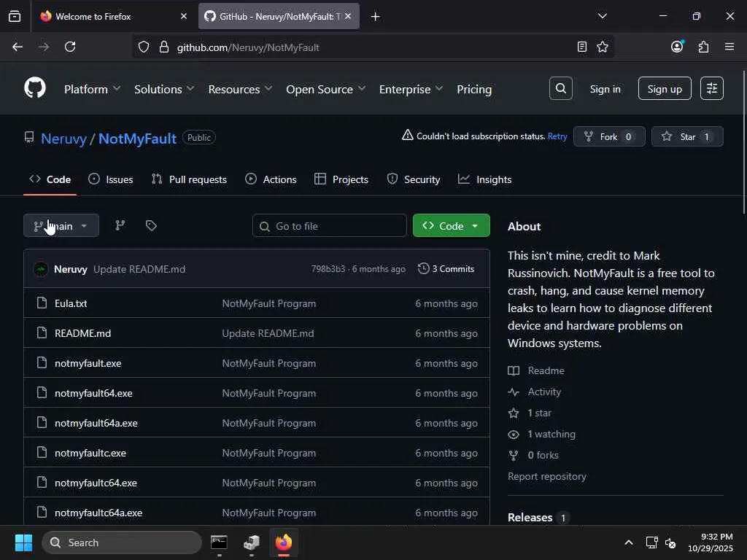The height and width of the screenshot is (560, 747).
Task: Open a new browser tab
Action: coord(376,17)
